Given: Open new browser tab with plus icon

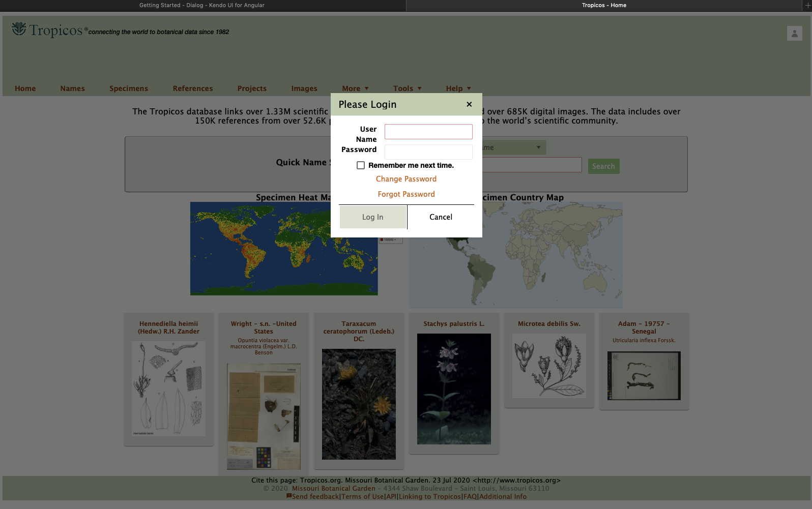Looking at the screenshot, I should (807, 5).
